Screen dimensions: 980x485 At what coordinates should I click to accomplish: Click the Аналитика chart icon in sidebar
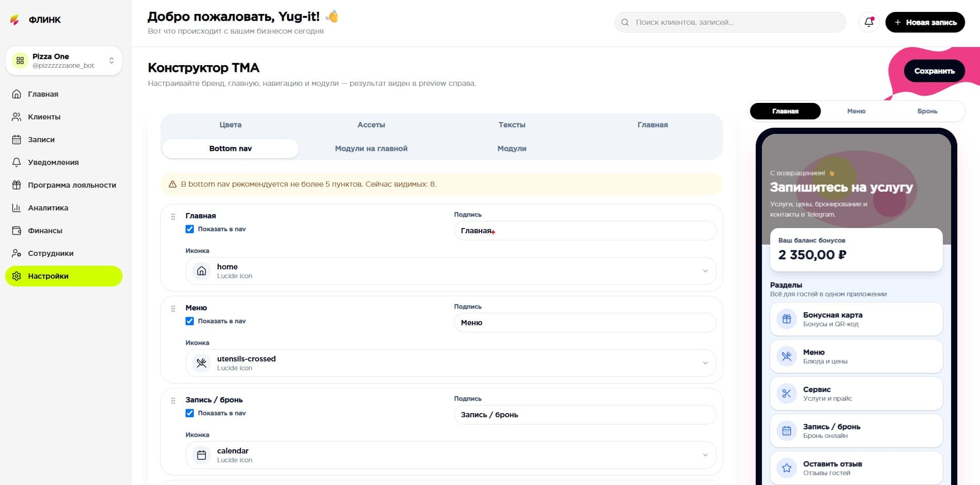(x=17, y=208)
